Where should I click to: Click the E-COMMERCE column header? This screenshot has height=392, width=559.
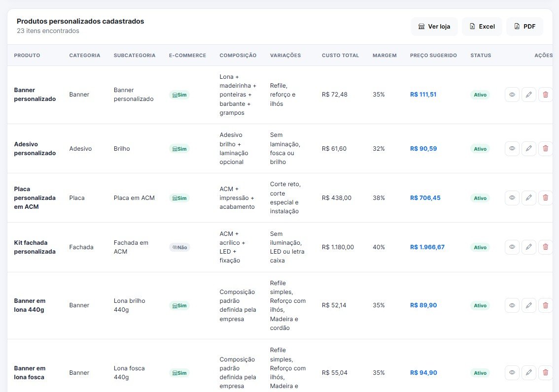tap(187, 56)
